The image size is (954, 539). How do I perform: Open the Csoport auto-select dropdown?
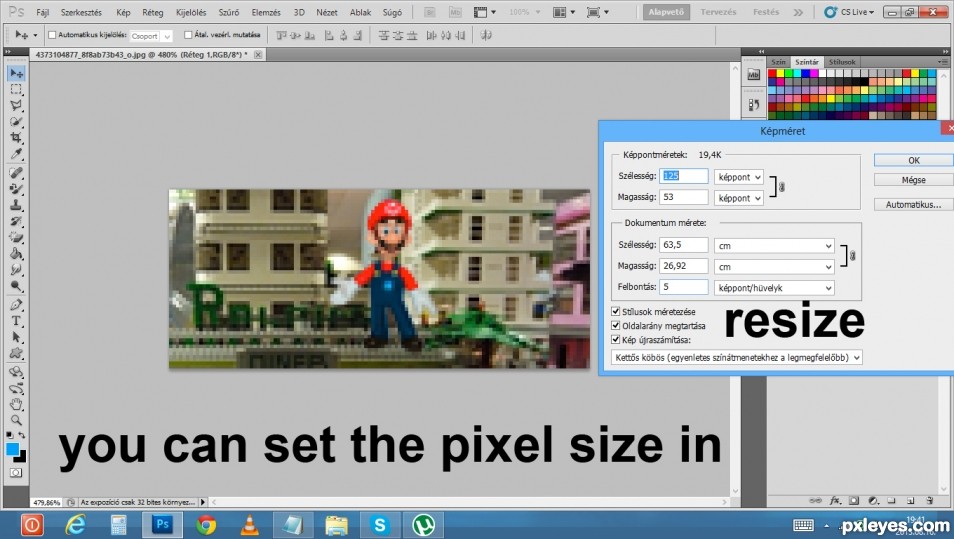coord(151,36)
